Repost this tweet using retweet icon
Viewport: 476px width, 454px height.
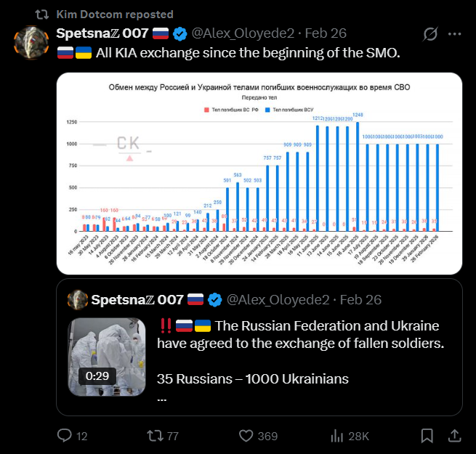155,435
